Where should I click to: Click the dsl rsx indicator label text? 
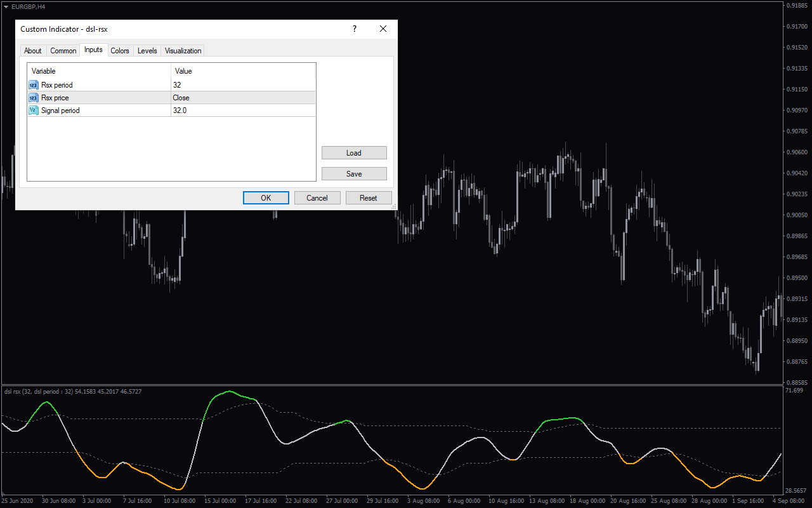pos(73,392)
